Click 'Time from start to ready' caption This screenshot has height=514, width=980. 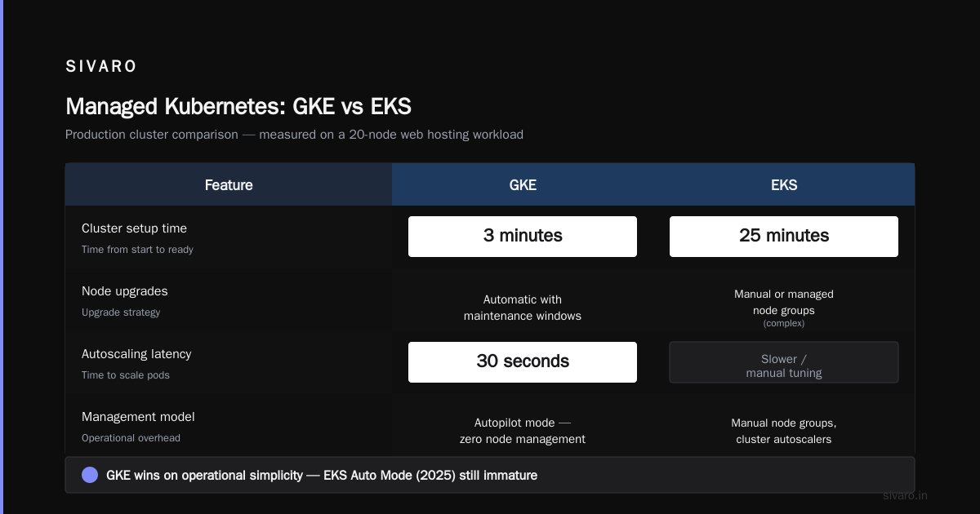(137, 250)
